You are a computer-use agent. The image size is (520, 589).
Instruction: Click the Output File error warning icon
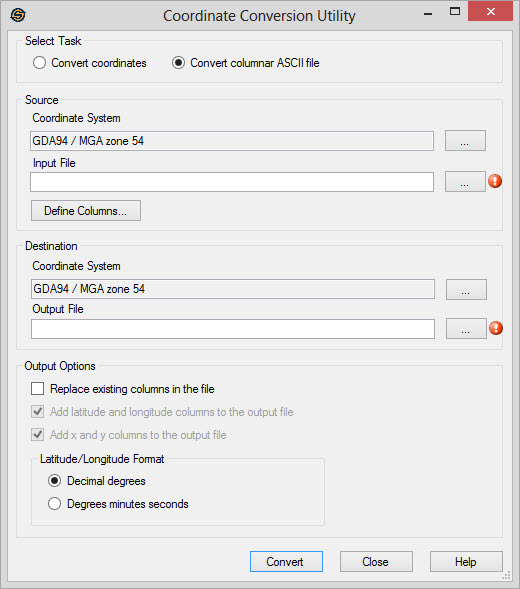(496, 328)
